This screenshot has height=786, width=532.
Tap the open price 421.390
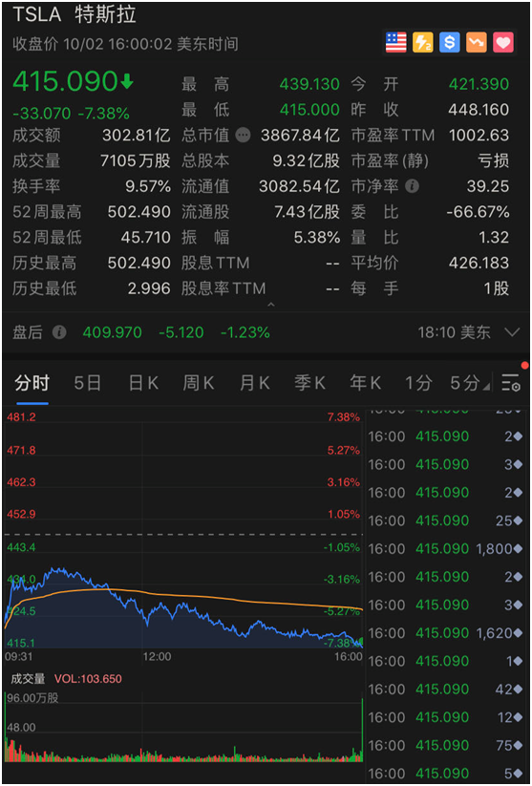(x=479, y=84)
